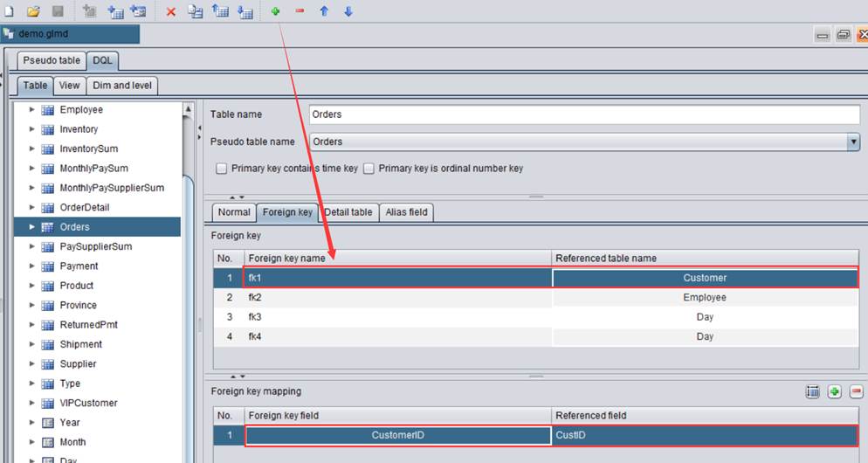Click the blue move up arrow

pyautogui.click(x=324, y=11)
